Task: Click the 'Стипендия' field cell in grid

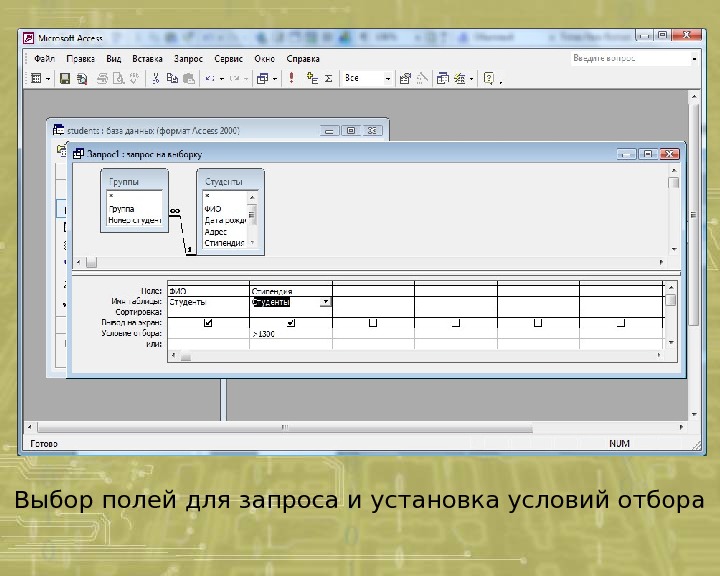Action: pyautogui.click(x=291, y=291)
